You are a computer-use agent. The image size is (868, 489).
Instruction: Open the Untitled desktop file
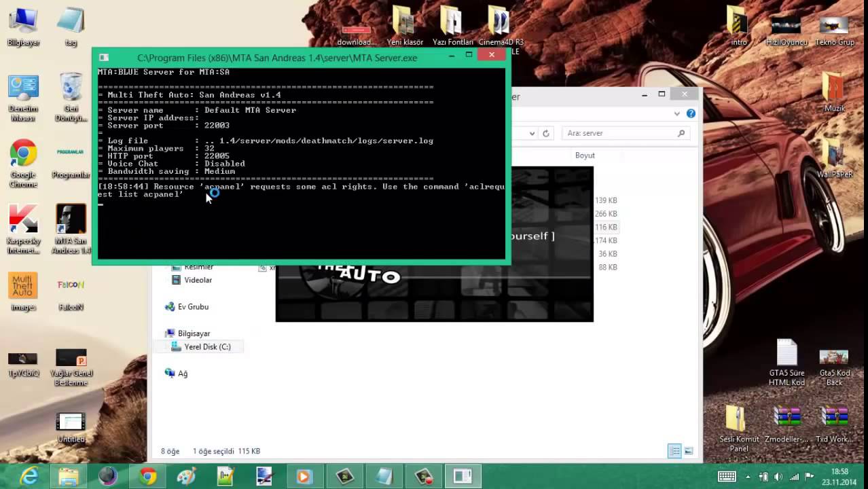[x=71, y=428]
